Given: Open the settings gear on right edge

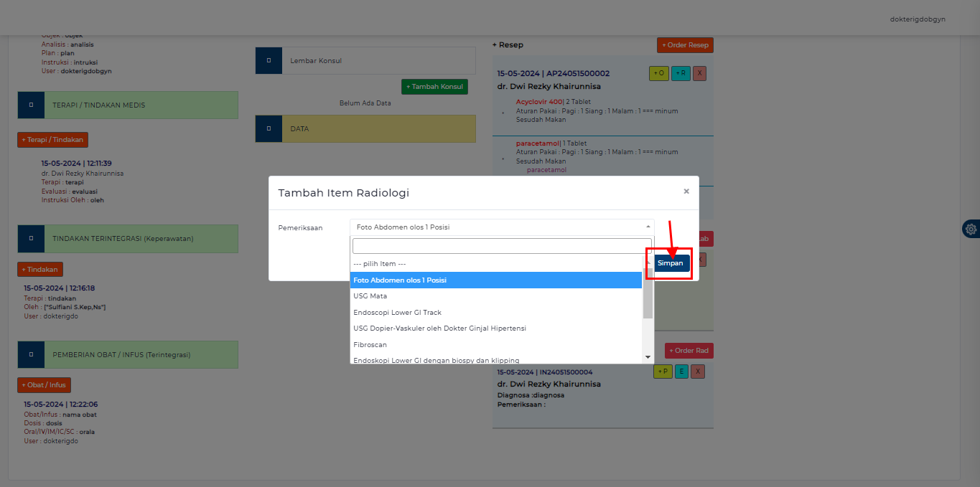Looking at the screenshot, I should (971, 229).
